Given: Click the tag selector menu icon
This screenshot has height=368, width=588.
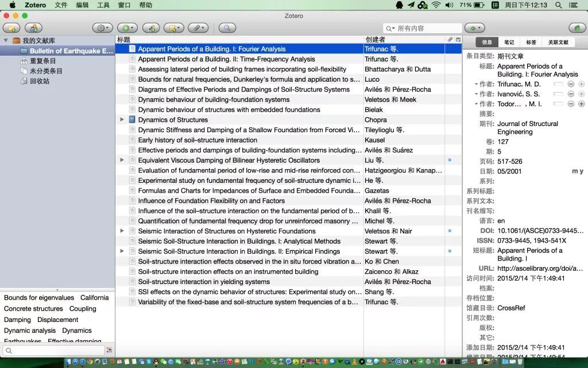Looking at the screenshot, I should 109,350.
